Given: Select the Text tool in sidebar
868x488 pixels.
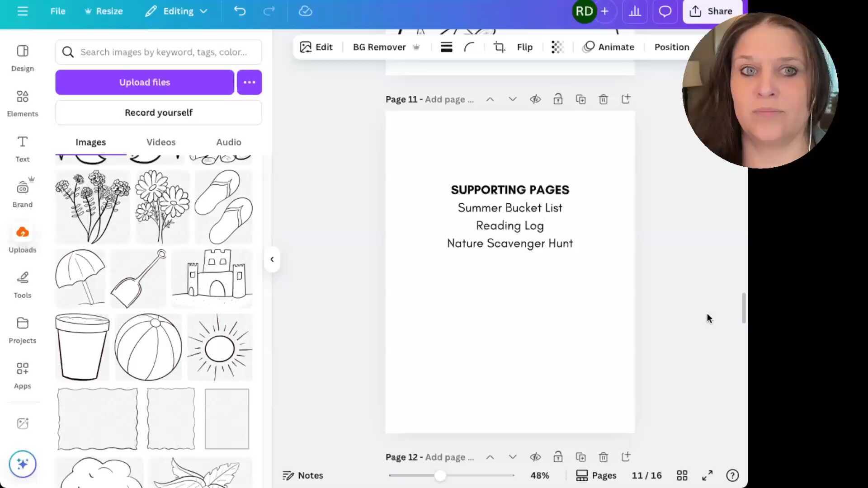Looking at the screenshot, I should tap(22, 149).
